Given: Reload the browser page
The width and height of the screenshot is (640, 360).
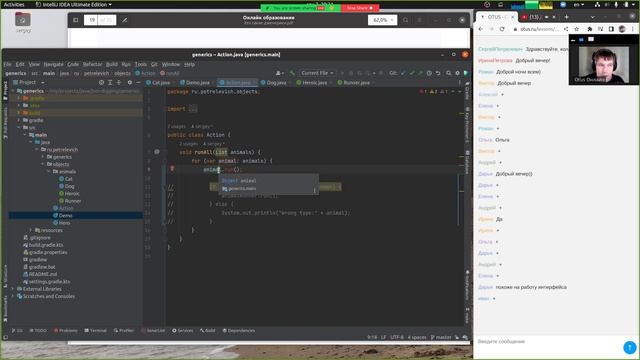Looking at the screenshot, I should (502, 29).
